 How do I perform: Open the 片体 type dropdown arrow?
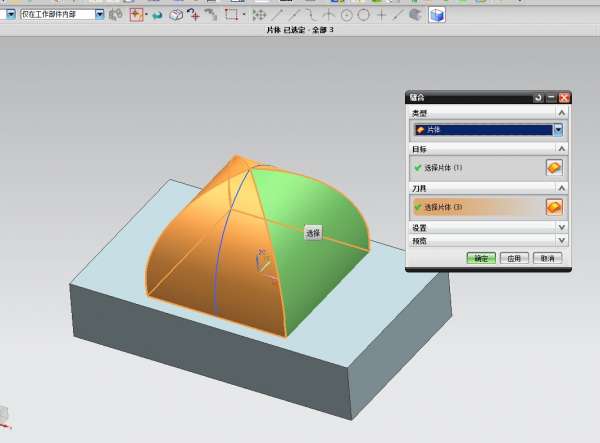pos(558,130)
